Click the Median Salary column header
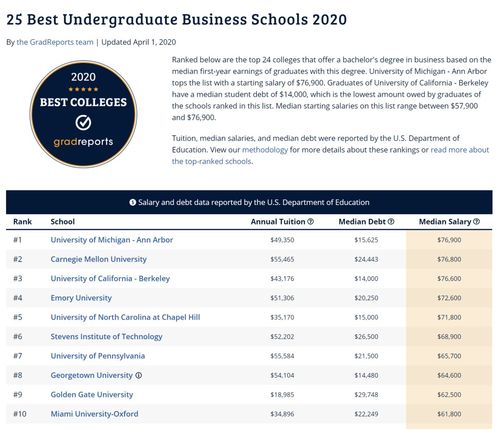The height and width of the screenshot is (429, 500). [x=445, y=222]
